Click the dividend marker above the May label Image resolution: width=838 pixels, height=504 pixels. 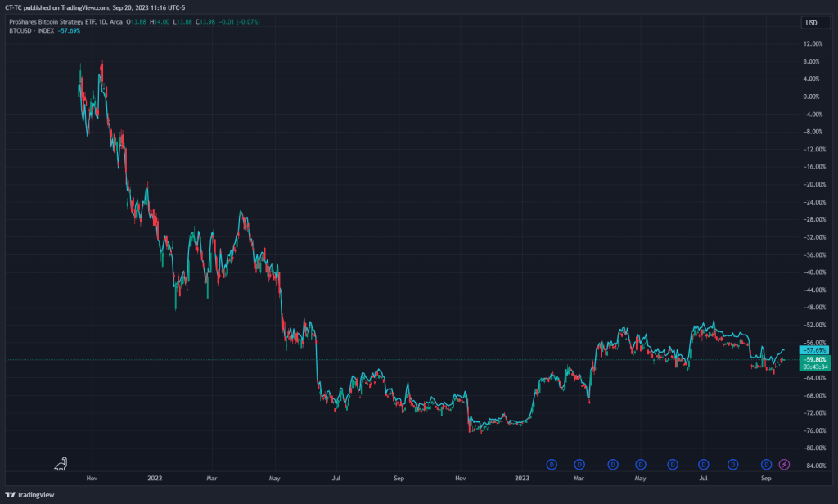pyautogui.click(x=641, y=465)
